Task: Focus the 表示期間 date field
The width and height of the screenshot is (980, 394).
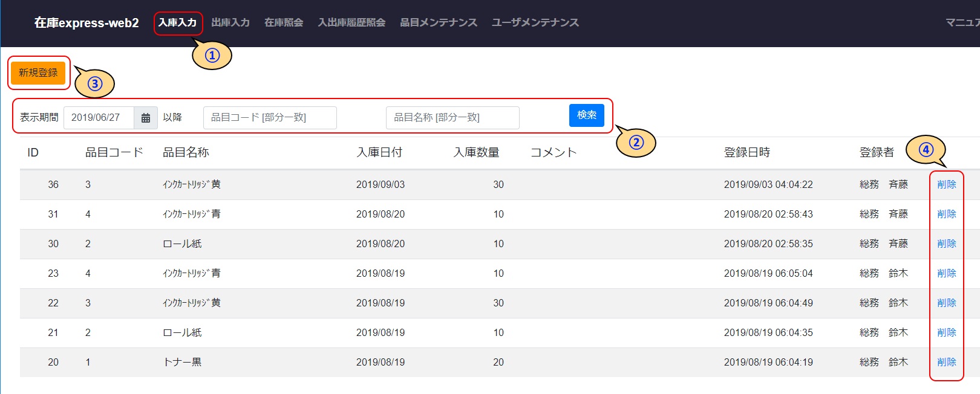Action: pos(99,118)
